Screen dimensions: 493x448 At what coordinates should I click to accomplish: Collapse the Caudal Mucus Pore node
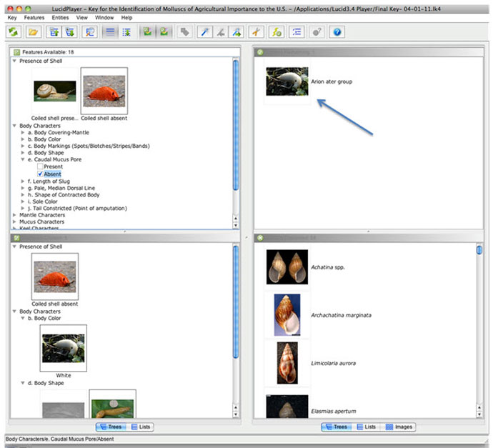click(x=23, y=159)
